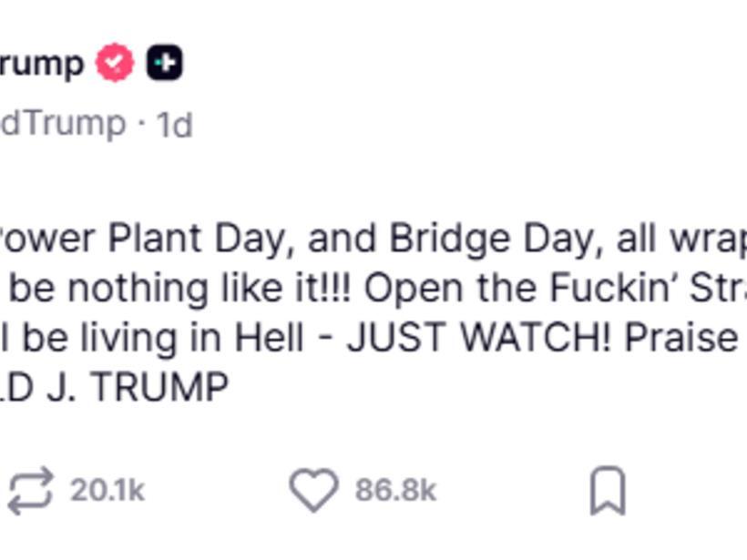Viewport: 747px width, 560px height.
Task: Click the verification badge to view details
Action: coord(113,61)
